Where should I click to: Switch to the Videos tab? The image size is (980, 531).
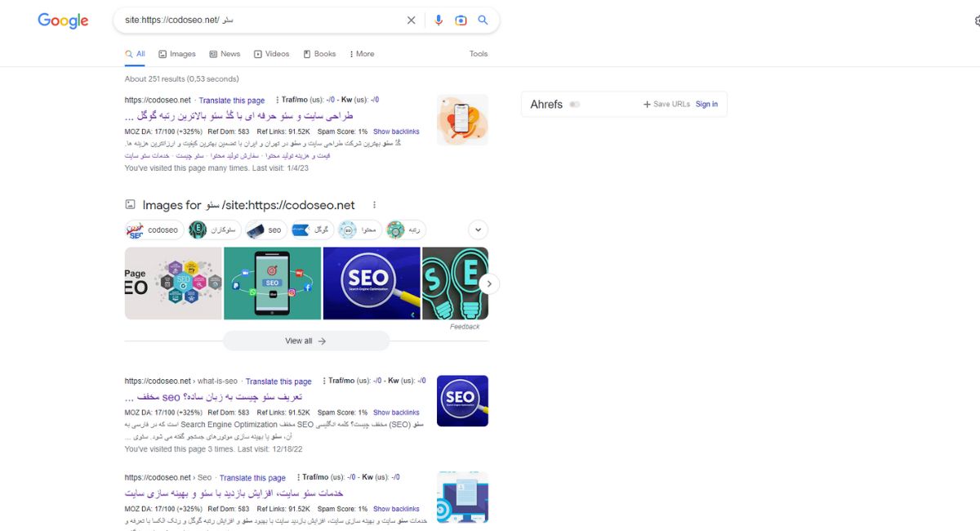[272, 54]
